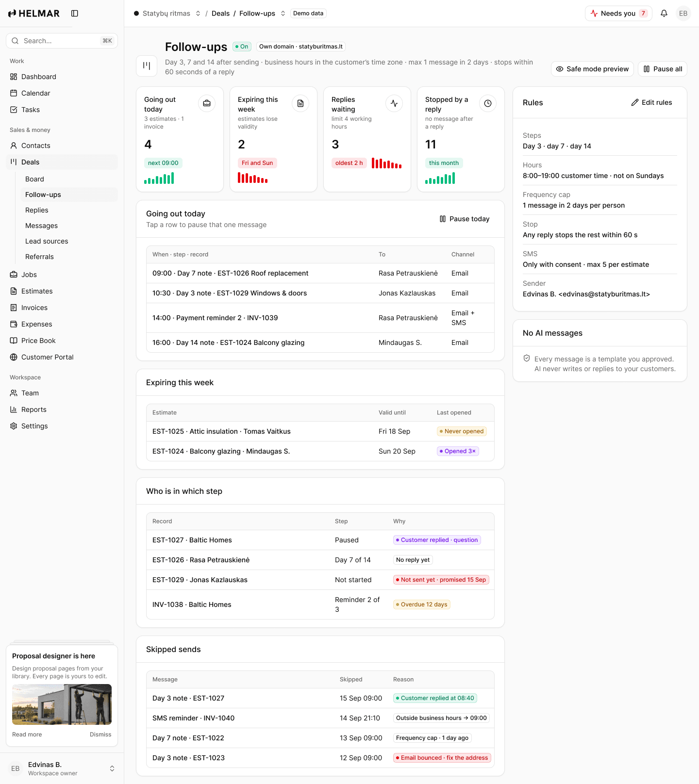The height and width of the screenshot is (784, 699).
Task: Click the Customer Portal globe icon
Action: point(14,357)
